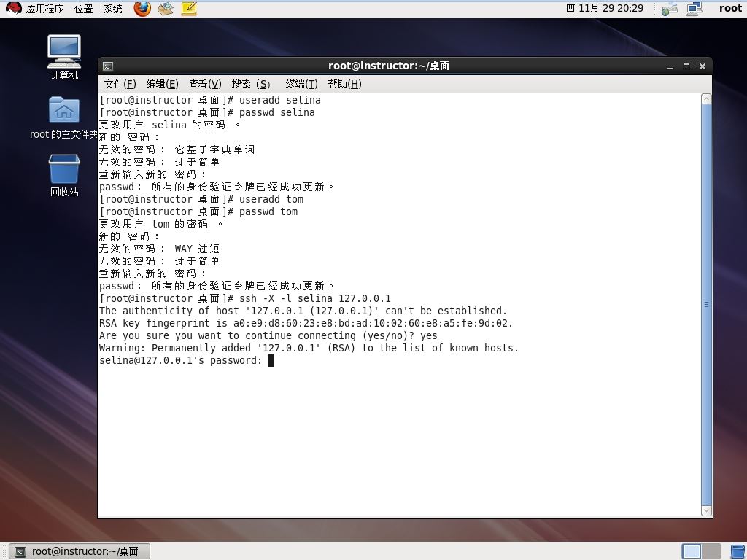Viewport: 747px width, 560px height.
Task: Click the terminal vertical scrollbar thumb
Action: 706,305
